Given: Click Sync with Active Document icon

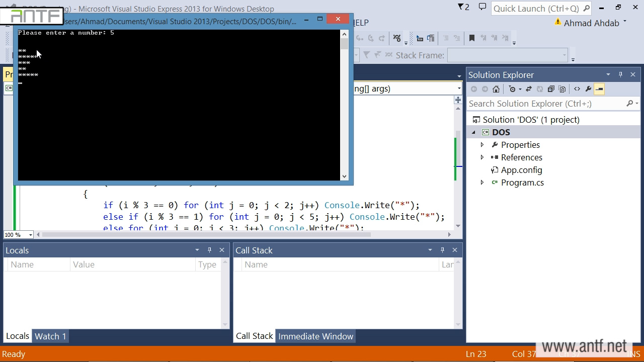Looking at the screenshot, I should click(x=529, y=89).
